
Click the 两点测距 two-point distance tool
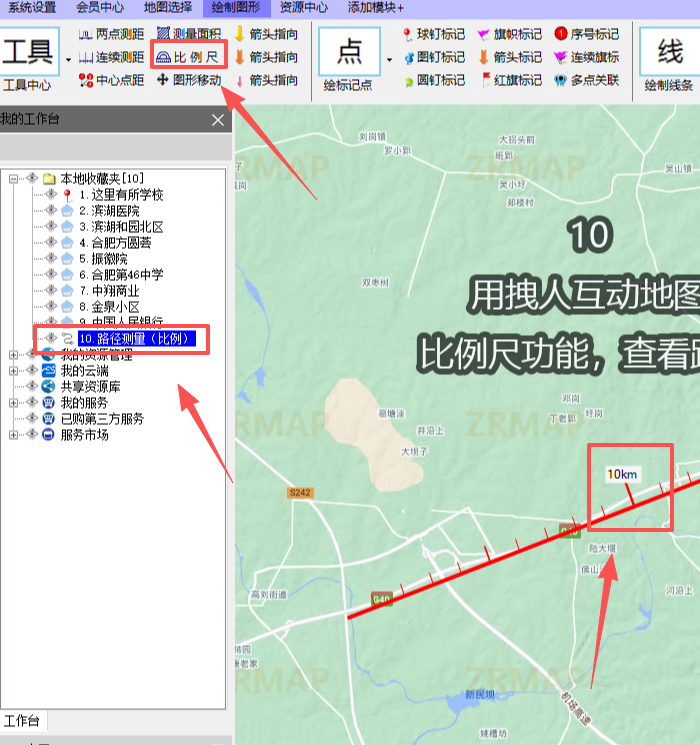112,34
